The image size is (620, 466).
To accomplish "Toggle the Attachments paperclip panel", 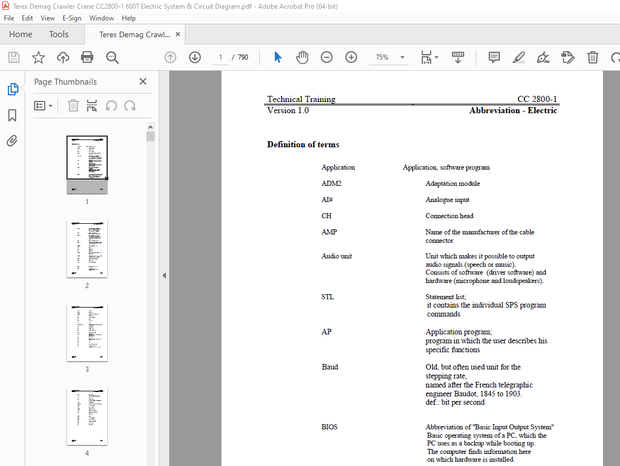I will point(13,141).
